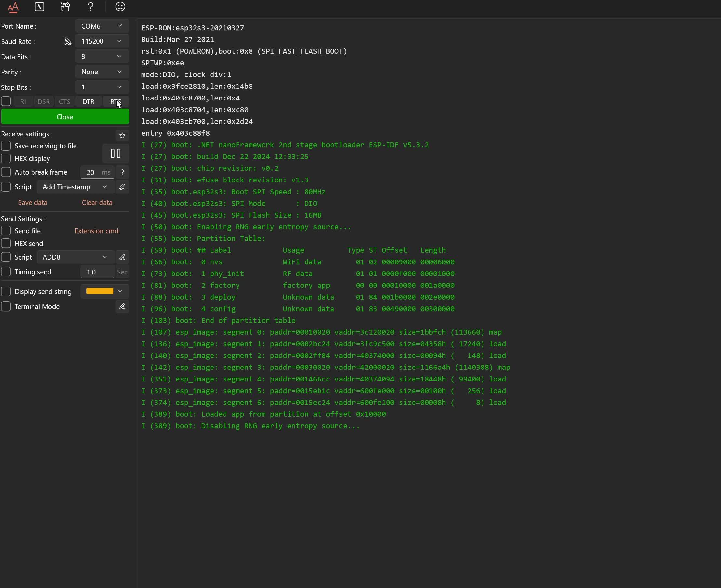
Task: Open the Baud Rate 115200 dropdown
Action: (x=102, y=41)
